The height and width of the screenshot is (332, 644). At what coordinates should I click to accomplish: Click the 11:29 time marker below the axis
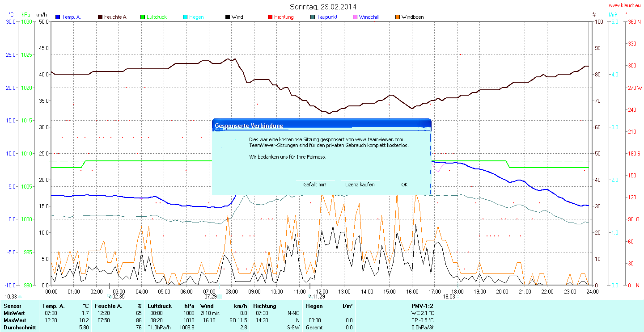tap(318, 296)
